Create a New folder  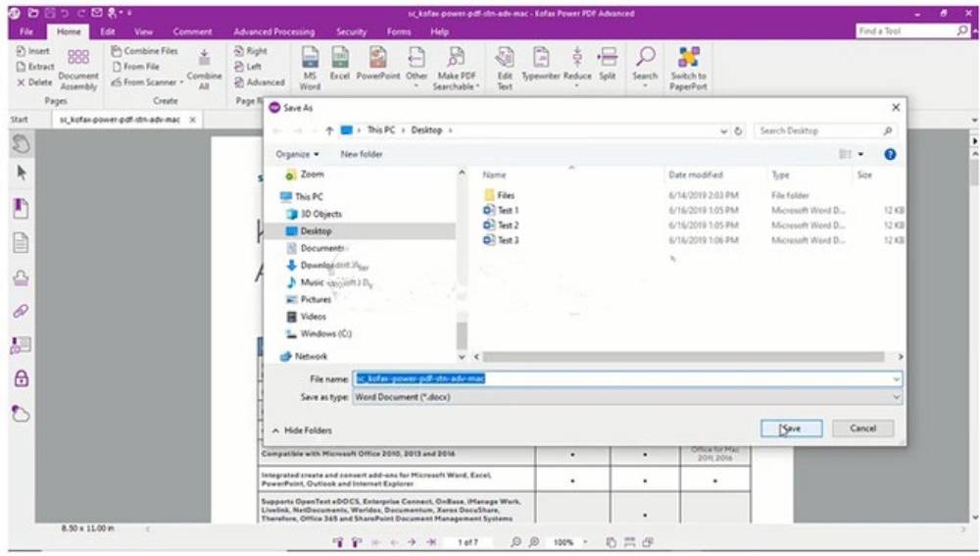coord(362,154)
